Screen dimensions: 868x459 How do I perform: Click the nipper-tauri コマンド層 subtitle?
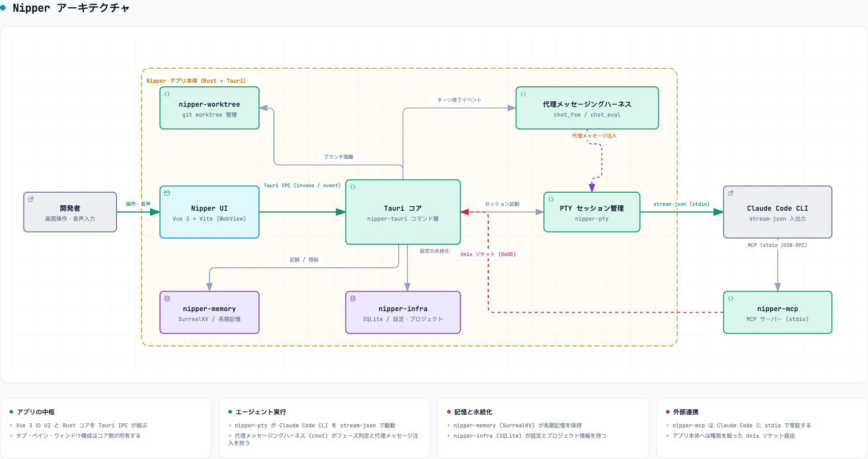403,219
